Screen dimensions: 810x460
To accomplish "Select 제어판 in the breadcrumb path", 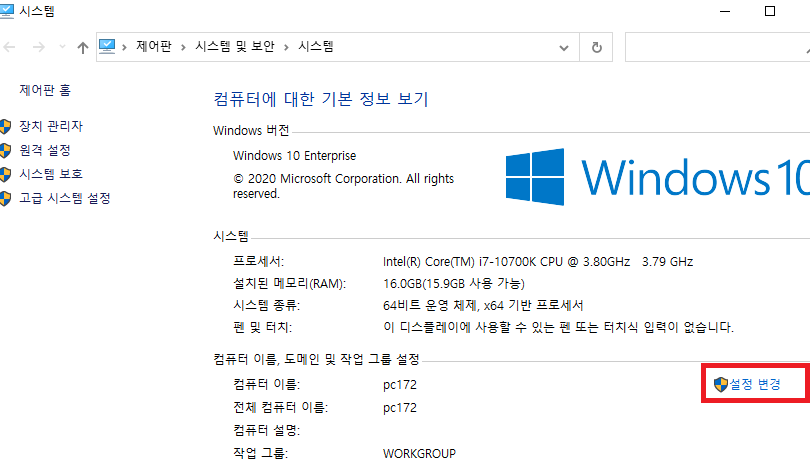I will pyautogui.click(x=153, y=47).
